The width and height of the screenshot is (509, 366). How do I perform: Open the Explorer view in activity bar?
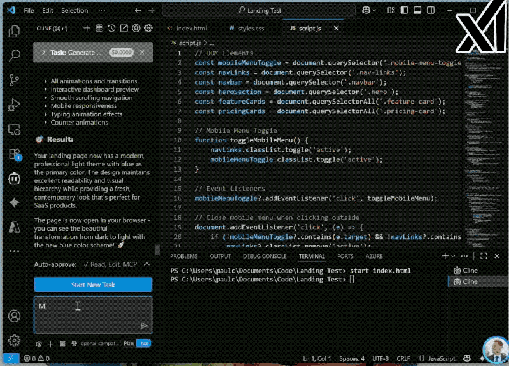point(14,31)
